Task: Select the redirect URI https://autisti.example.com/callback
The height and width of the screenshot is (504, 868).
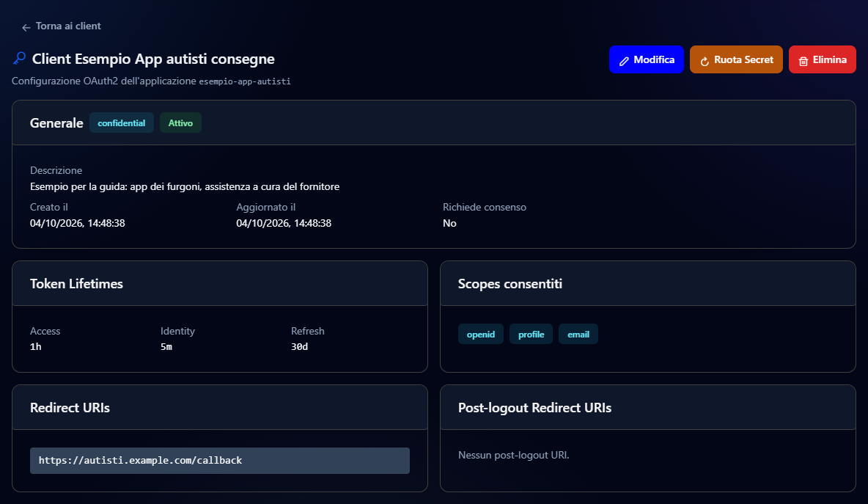Action: coord(220,460)
